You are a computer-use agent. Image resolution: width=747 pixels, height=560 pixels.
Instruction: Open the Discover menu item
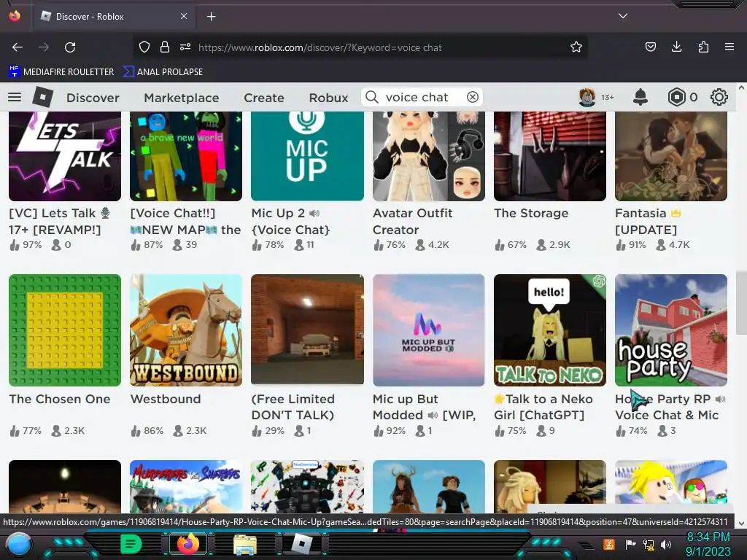click(93, 98)
